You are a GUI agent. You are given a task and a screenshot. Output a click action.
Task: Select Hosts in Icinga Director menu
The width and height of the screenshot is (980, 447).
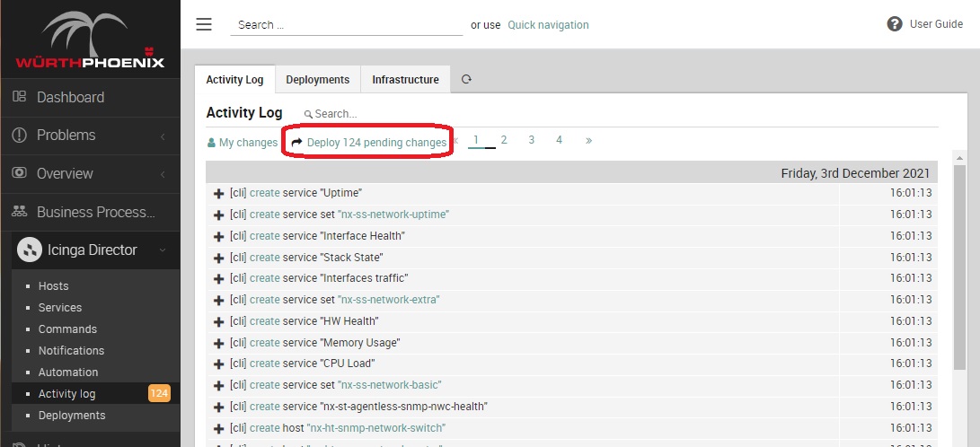tap(53, 286)
